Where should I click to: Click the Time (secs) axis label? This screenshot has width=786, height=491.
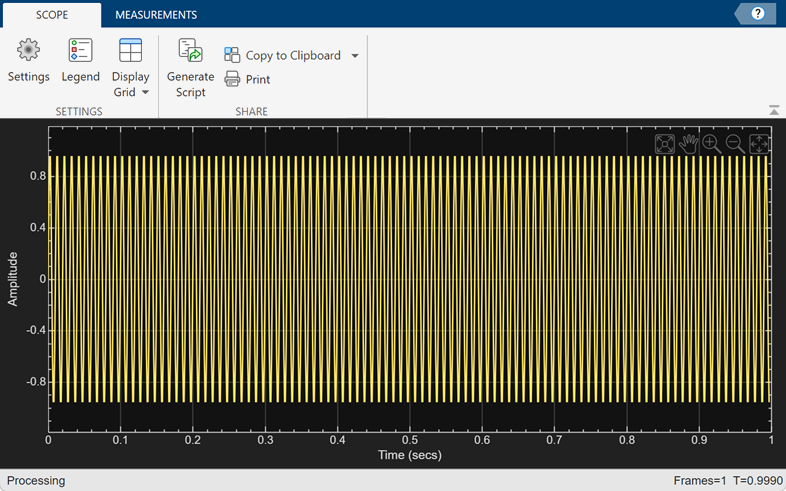409,456
